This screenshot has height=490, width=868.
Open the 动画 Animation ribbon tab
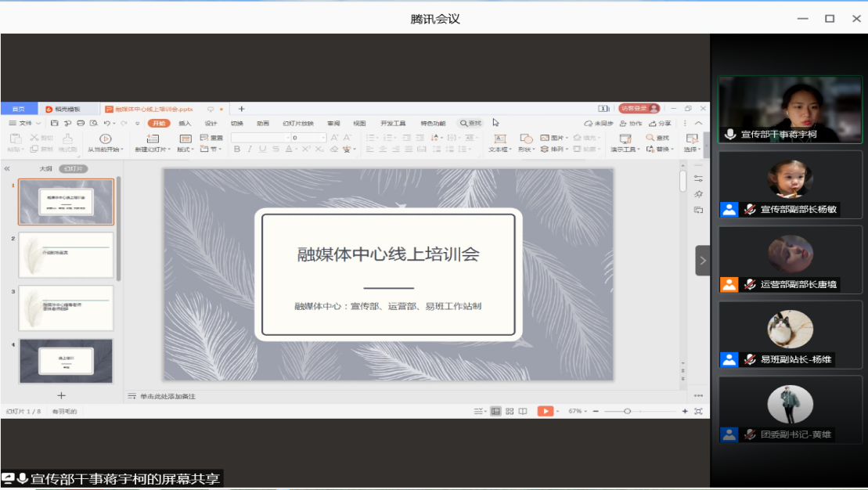tap(263, 123)
